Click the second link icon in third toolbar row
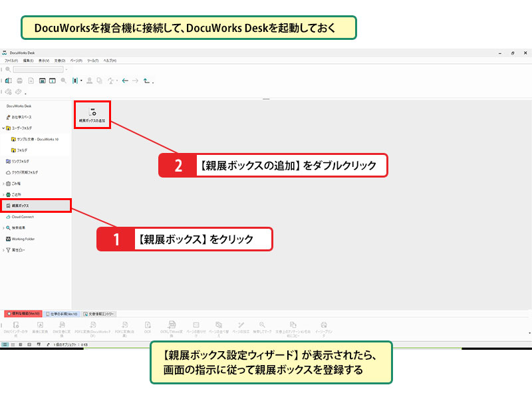The height and width of the screenshot is (399, 532). (x=19, y=92)
